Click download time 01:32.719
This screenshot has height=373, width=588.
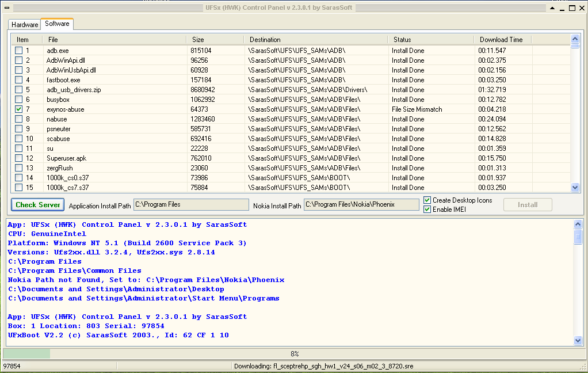pyautogui.click(x=492, y=90)
